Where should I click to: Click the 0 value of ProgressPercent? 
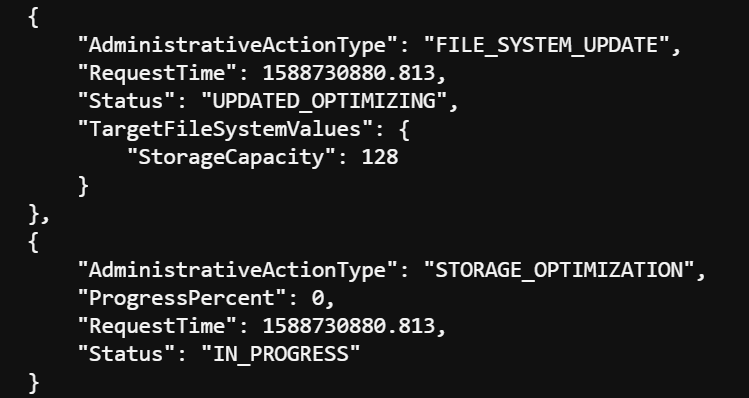tap(318, 299)
